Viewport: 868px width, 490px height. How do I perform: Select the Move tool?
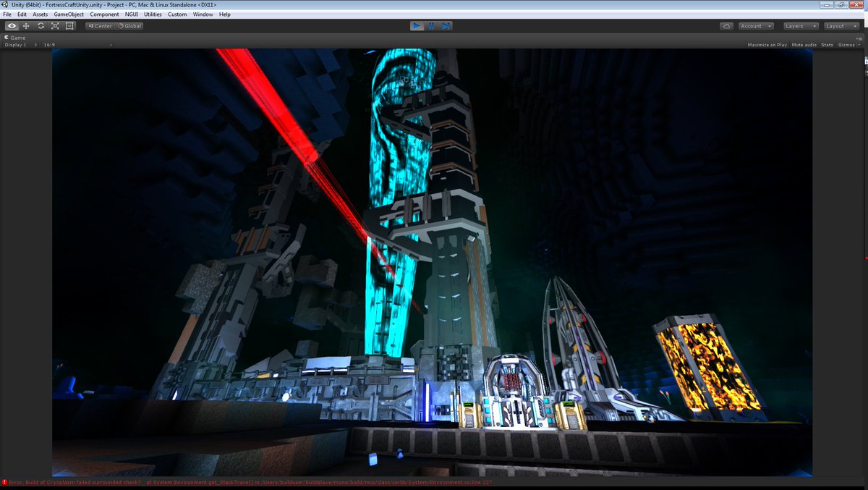point(25,25)
